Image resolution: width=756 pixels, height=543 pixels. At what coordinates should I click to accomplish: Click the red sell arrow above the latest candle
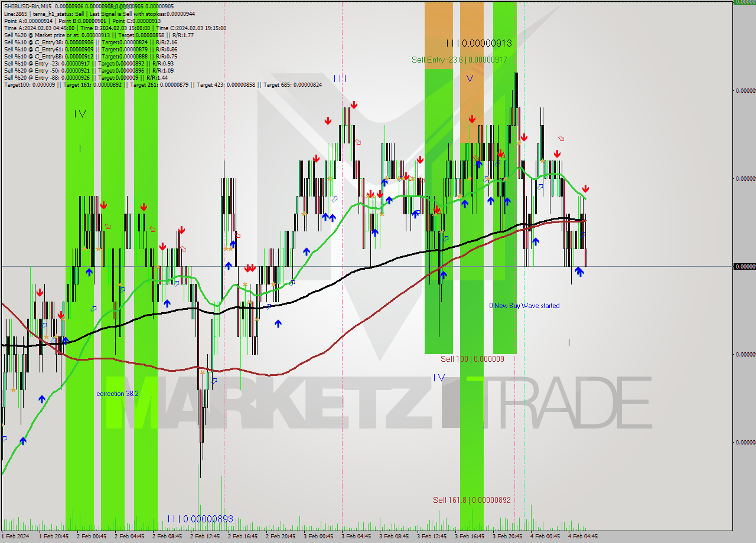[x=585, y=189]
